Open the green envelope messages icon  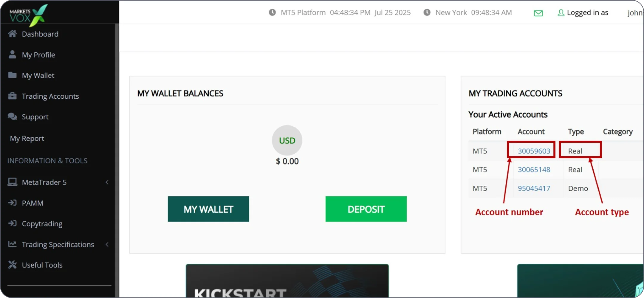pyautogui.click(x=538, y=13)
